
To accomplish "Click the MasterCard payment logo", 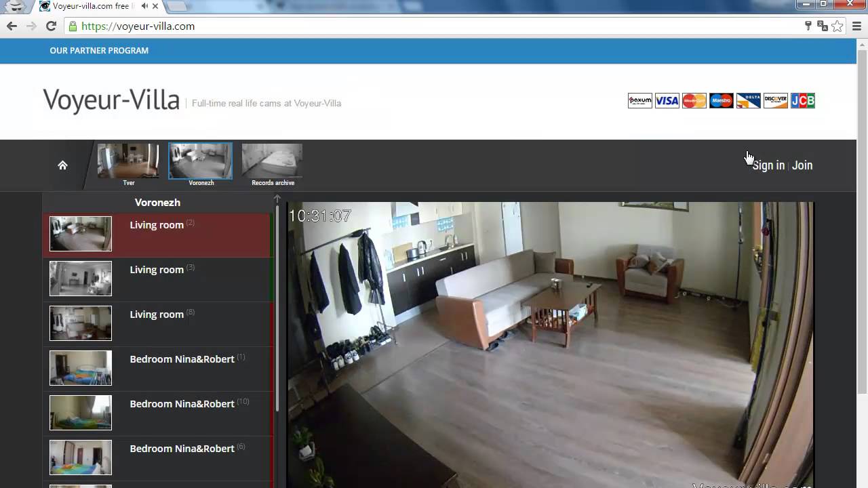I will point(694,100).
